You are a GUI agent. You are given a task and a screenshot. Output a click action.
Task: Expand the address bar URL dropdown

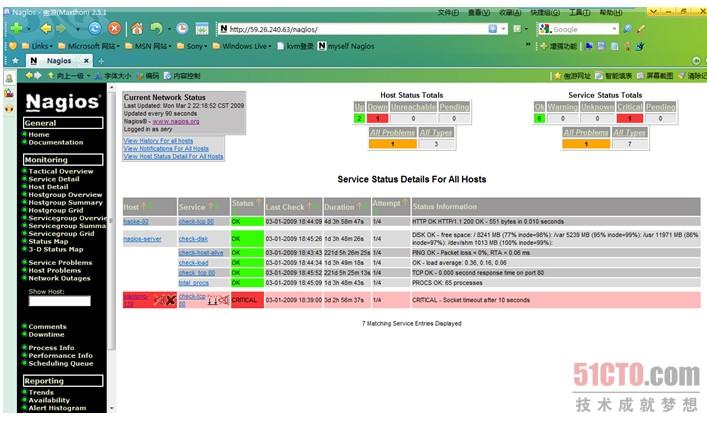click(x=504, y=29)
